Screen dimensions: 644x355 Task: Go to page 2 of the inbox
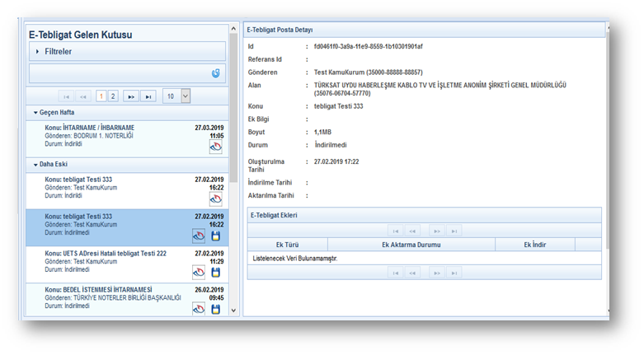tap(113, 96)
